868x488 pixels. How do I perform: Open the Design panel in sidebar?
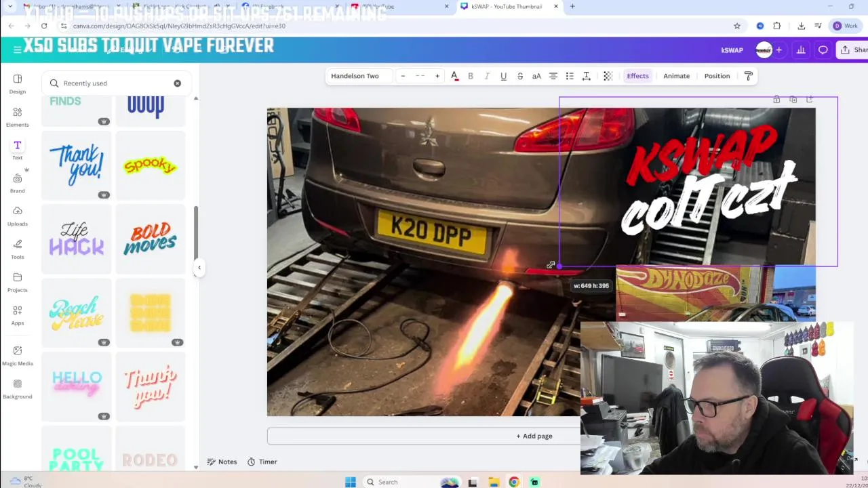click(18, 84)
